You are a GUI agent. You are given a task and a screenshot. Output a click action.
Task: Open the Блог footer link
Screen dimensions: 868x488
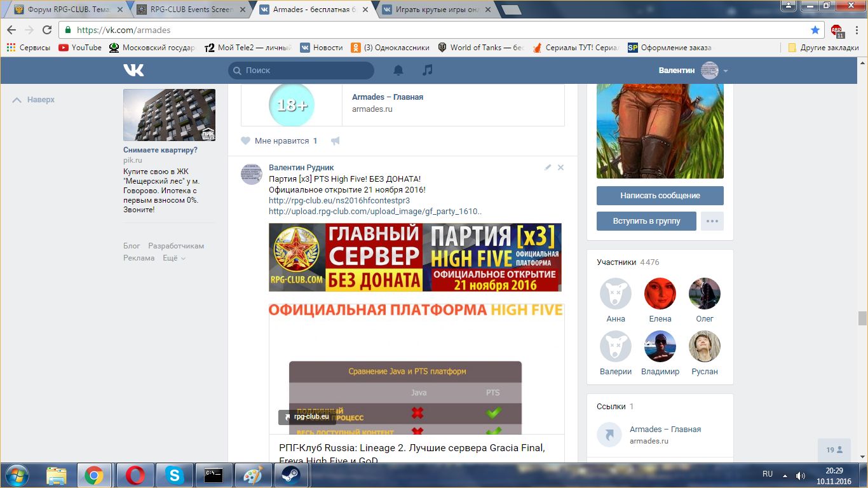click(132, 246)
